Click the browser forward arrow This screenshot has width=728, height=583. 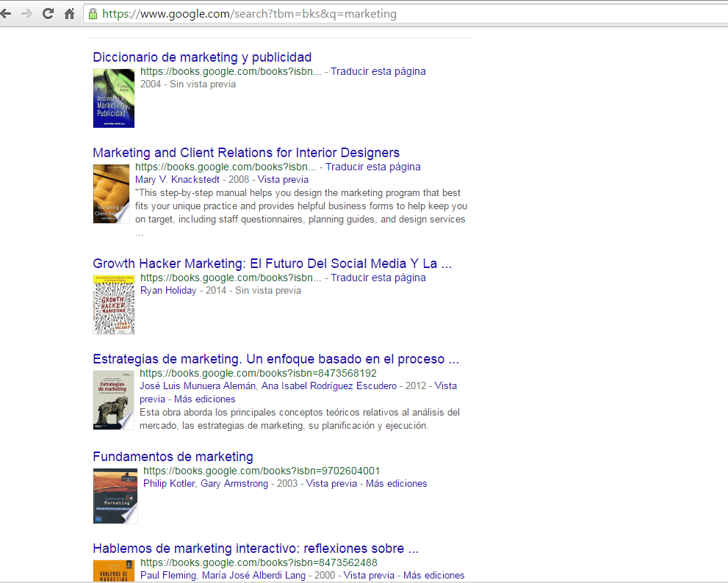(27, 13)
